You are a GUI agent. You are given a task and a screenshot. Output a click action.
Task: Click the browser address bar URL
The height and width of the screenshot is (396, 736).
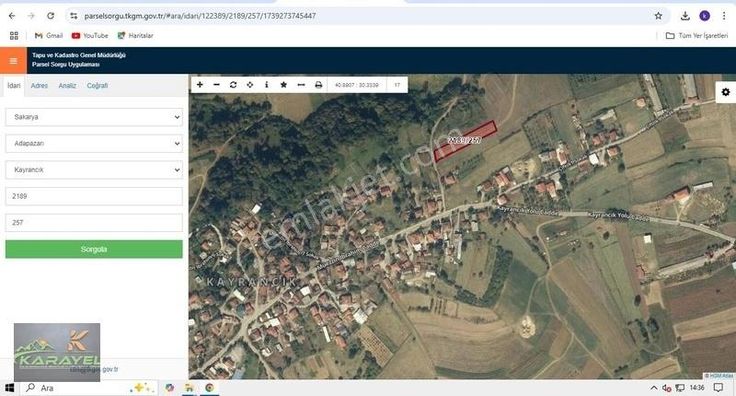[x=200, y=16]
